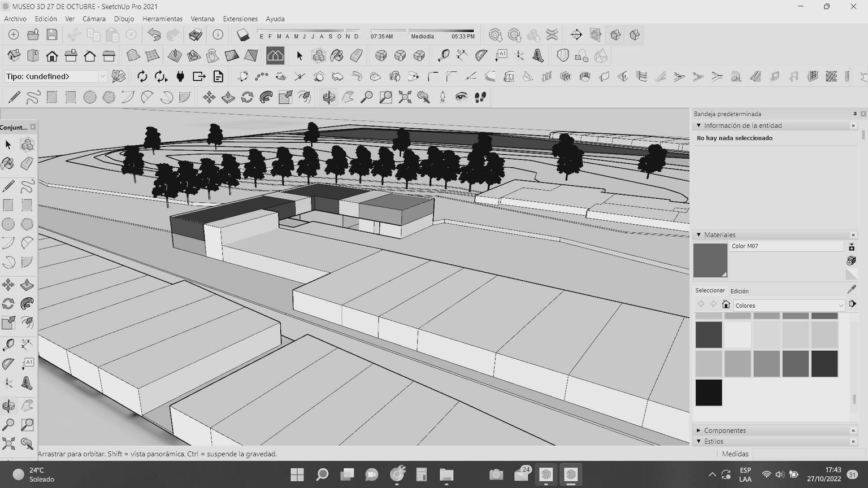The height and width of the screenshot is (488, 868).
Task: Sample a material with the eyedropper icon
Action: [852, 289]
